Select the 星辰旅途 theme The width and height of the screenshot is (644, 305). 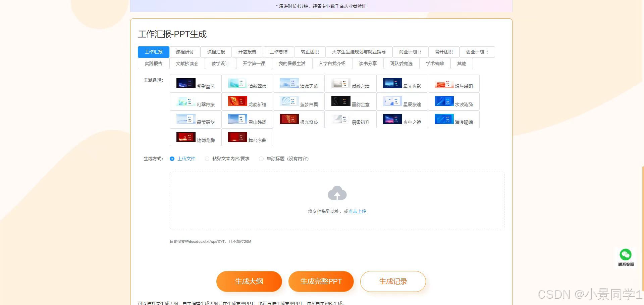point(402,101)
